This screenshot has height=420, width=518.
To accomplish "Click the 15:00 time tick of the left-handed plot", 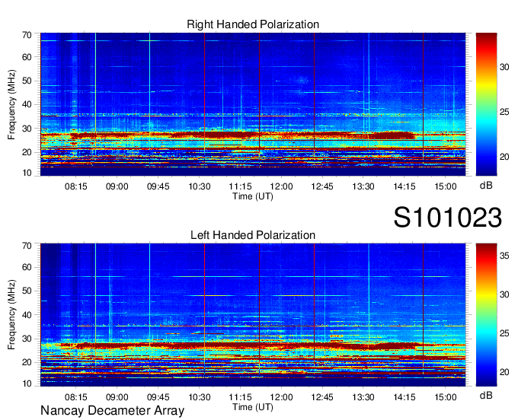I will [x=446, y=397].
